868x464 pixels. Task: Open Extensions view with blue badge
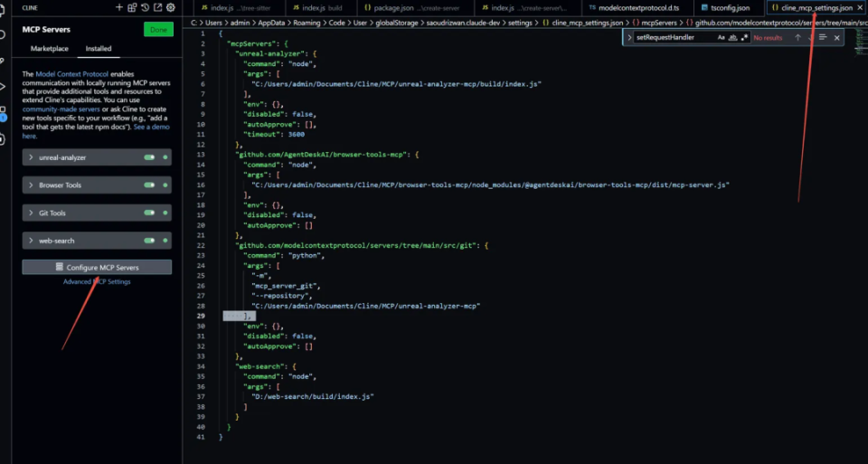coord(3,112)
